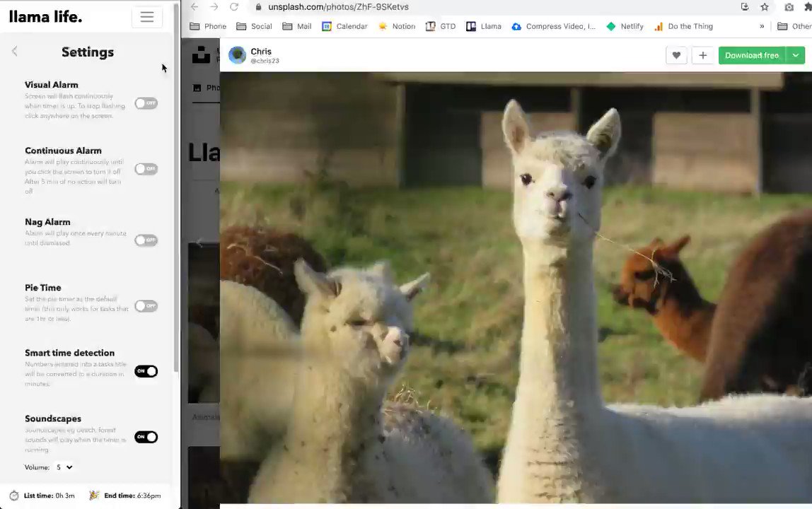This screenshot has width=812, height=509.
Task: Click the Compress Video cloud icon
Action: tap(516, 26)
